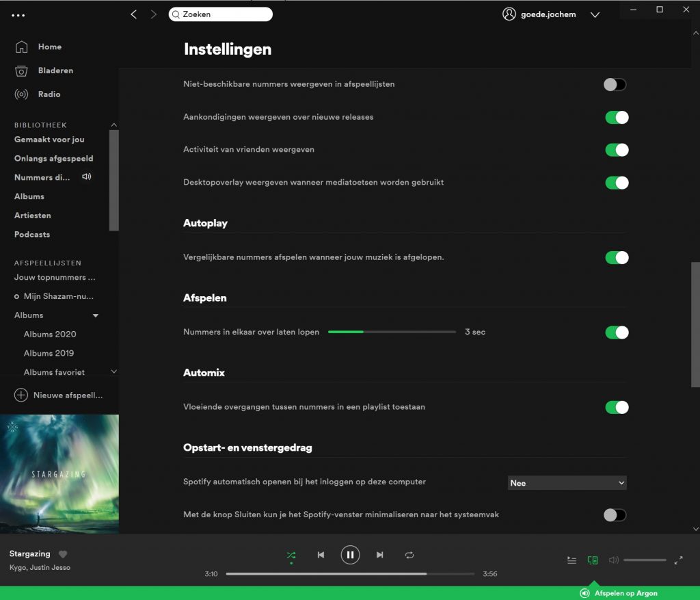The height and width of the screenshot is (600, 700).
Task: Click the Bladeren browse icon
Action: (21, 70)
